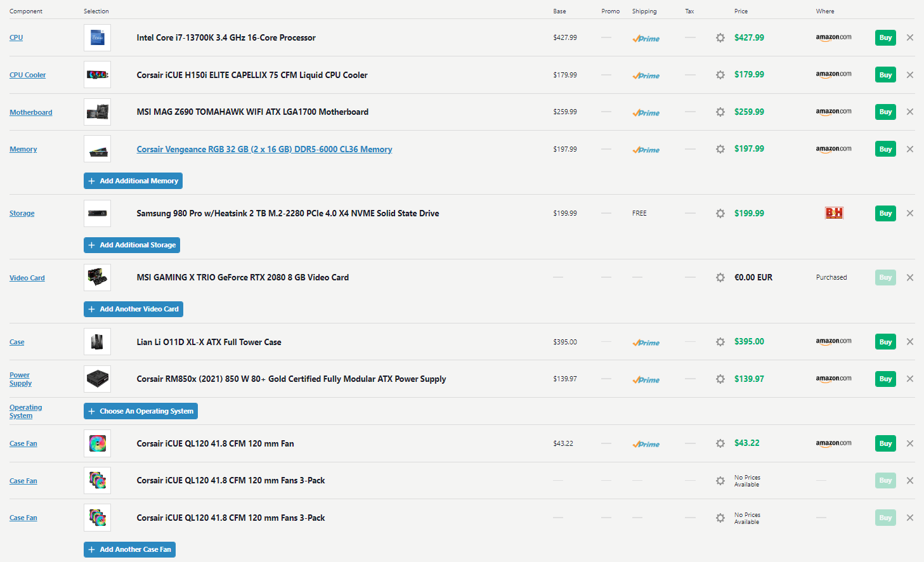Buy the Intel Core i7-13700K from Amazon

click(885, 37)
